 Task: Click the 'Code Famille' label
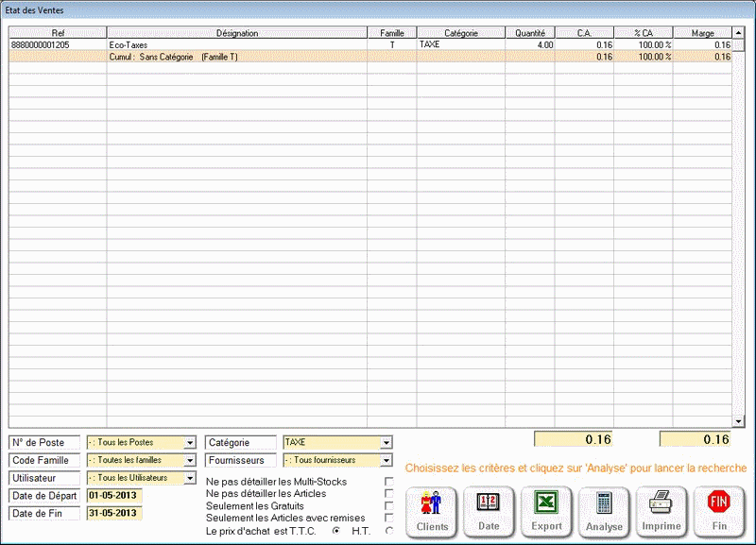[x=44, y=460]
